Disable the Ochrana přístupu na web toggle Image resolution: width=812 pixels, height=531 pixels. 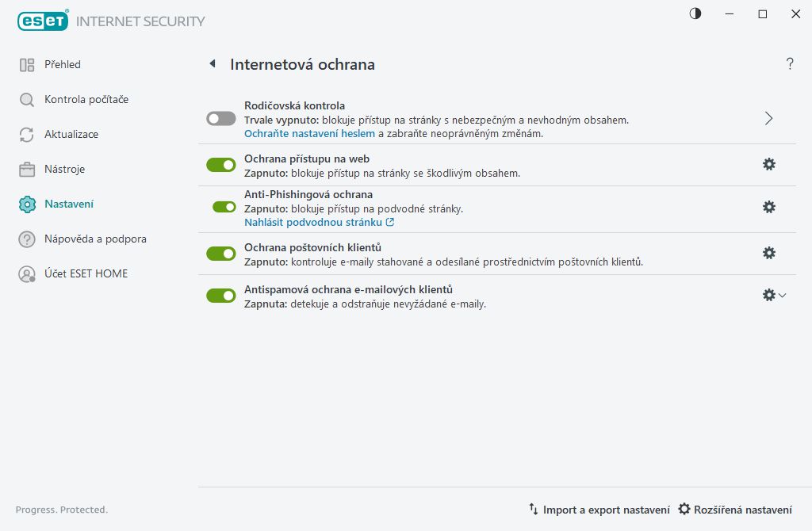coord(221,164)
